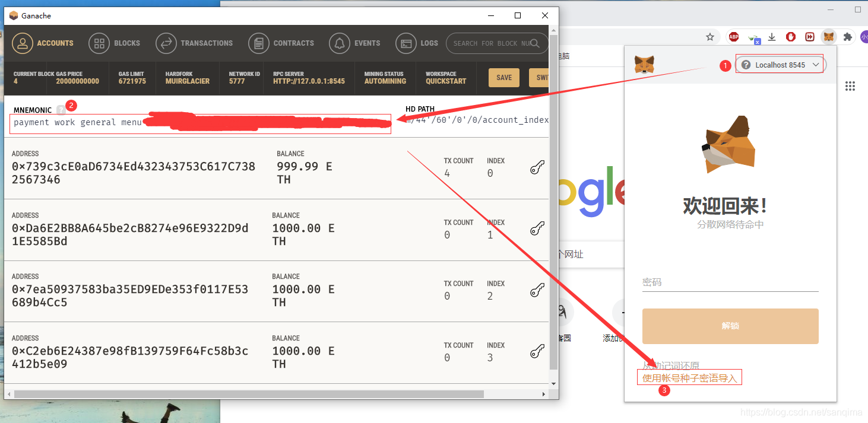This screenshot has height=423, width=868.
Task: Click the mnemonic help question mark icon
Action: (61, 110)
